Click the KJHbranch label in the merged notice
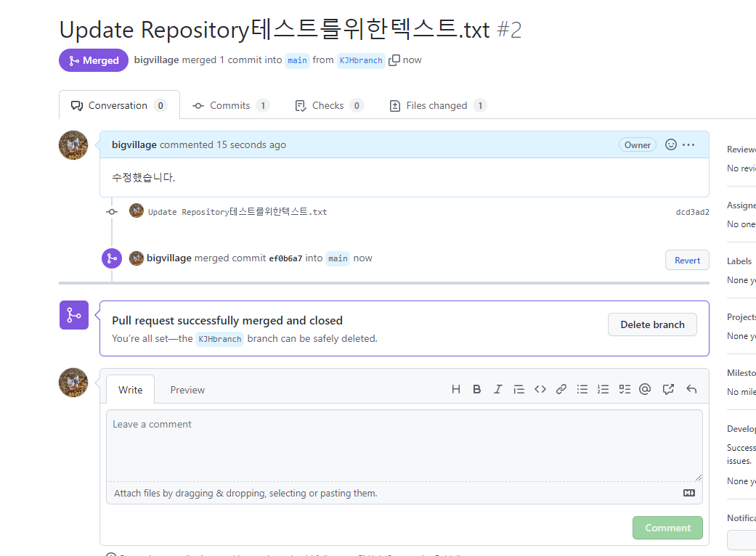This screenshot has width=756, height=556. (x=220, y=339)
